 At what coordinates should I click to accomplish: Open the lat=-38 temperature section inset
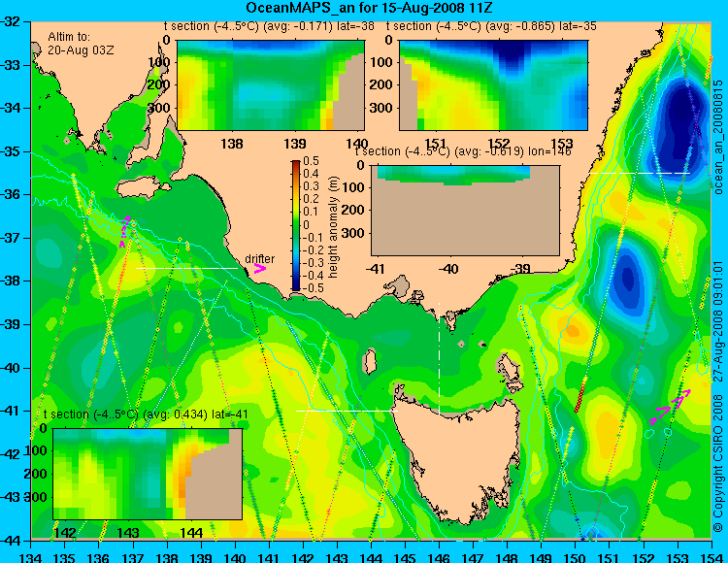coord(271,85)
